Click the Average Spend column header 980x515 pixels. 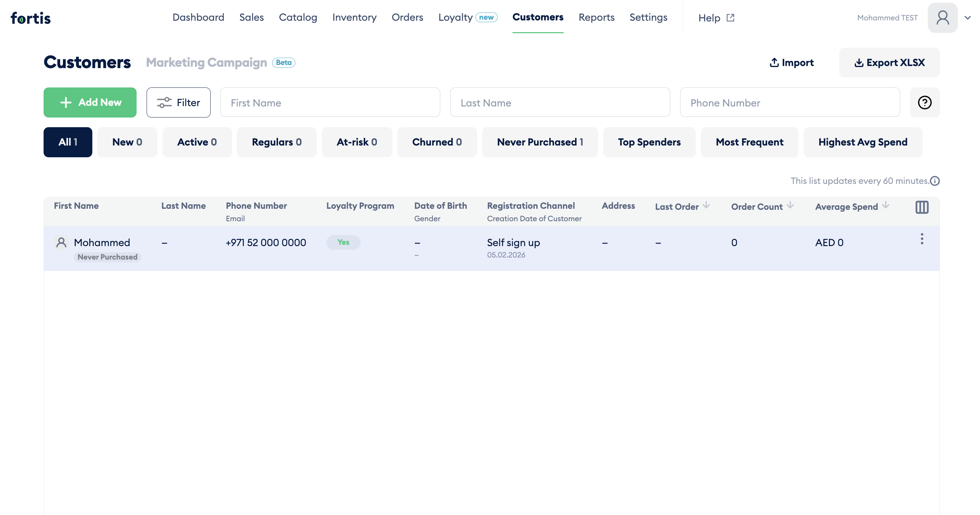click(847, 207)
